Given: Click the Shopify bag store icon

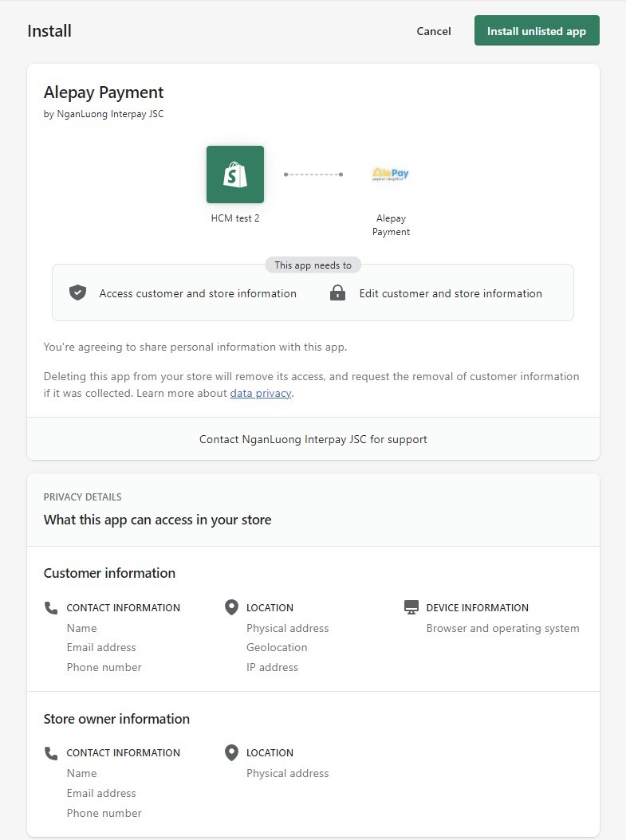Looking at the screenshot, I should click(x=235, y=175).
